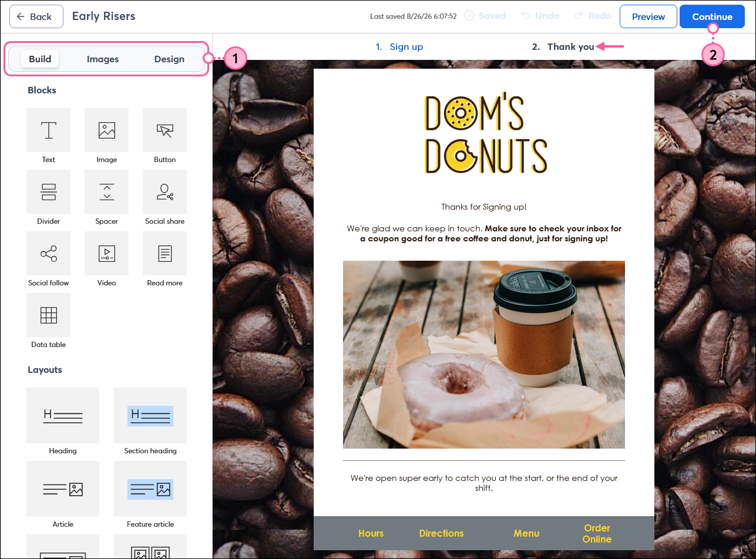This screenshot has width=756, height=559.
Task: Click the Layouts section heading
Action: point(45,369)
